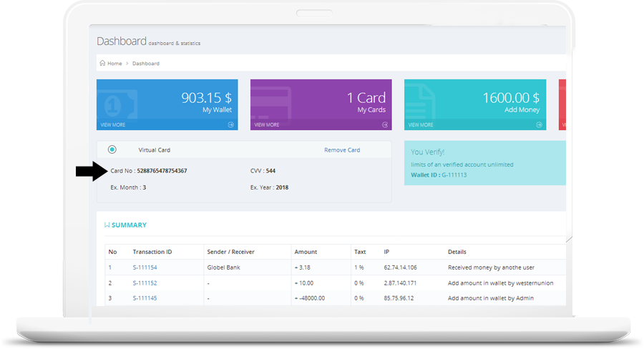Viewport: 644px width, 349px height.
Task: Open View More on My Wallet tile
Action: click(x=114, y=124)
